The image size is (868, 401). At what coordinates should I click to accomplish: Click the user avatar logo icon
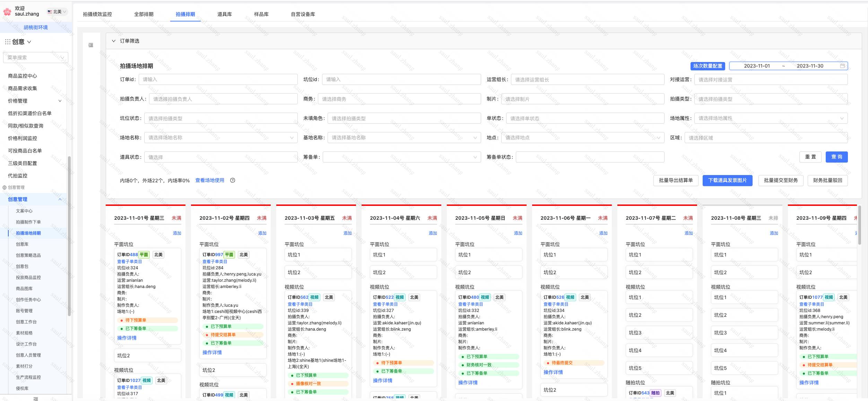coord(7,12)
